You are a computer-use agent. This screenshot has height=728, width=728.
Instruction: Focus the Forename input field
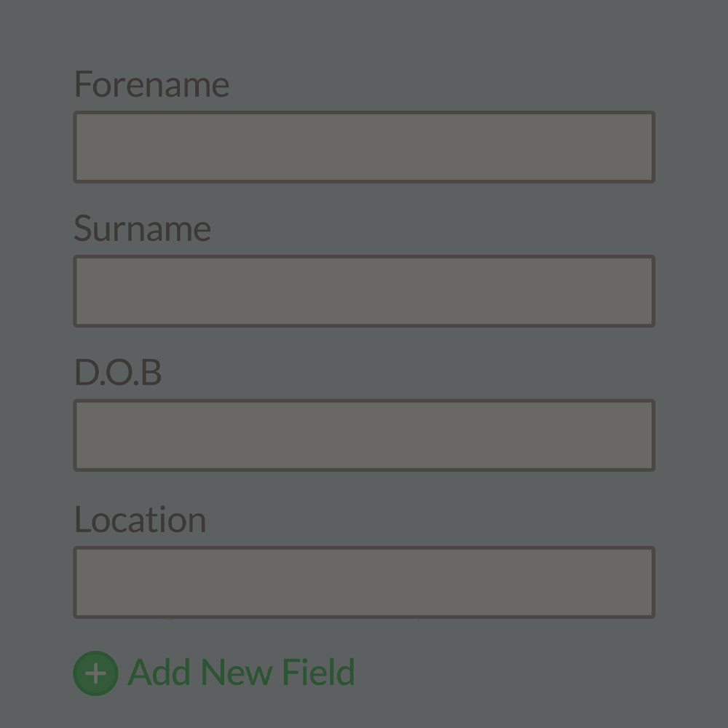point(364,147)
